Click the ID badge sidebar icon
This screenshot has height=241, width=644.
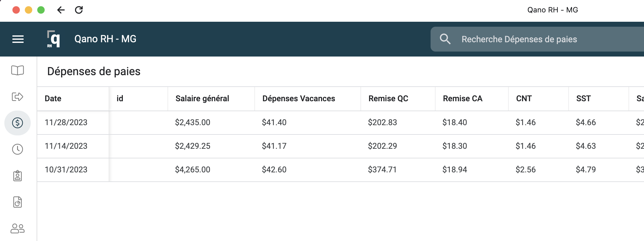[17, 176]
